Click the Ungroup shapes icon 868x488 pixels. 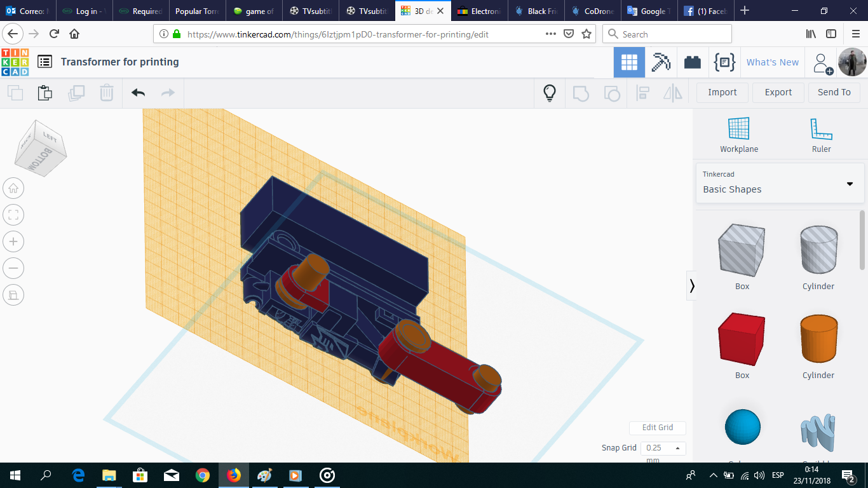tap(611, 93)
